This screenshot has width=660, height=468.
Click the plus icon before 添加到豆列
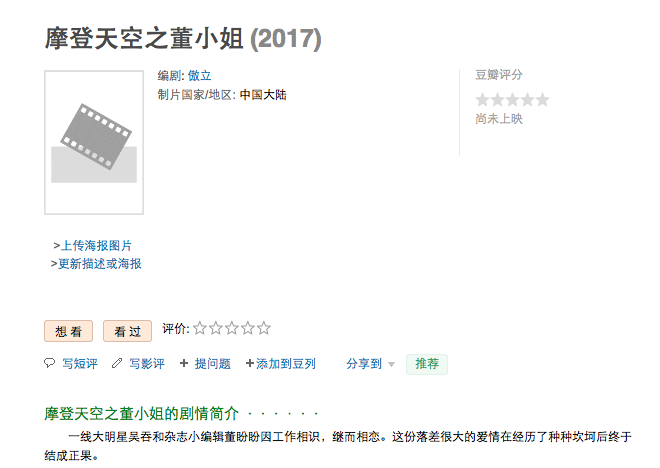250,363
